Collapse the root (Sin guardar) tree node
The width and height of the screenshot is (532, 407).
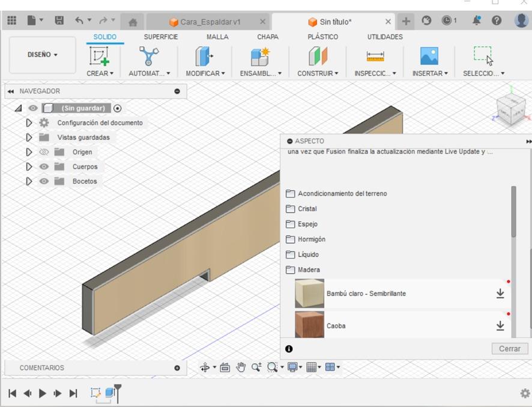click(19, 108)
